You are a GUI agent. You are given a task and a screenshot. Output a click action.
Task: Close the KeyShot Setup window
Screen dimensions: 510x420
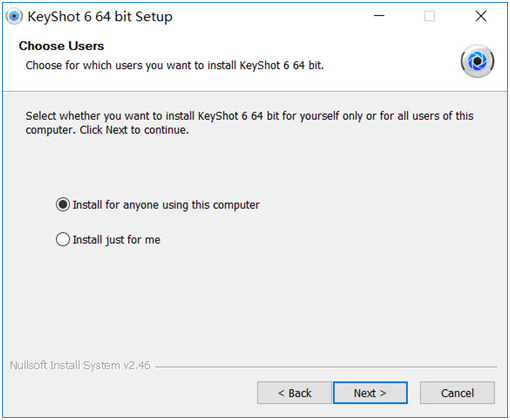coord(481,16)
